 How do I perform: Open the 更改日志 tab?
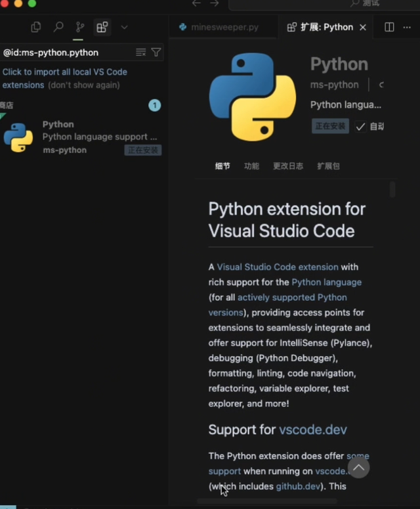point(288,166)
